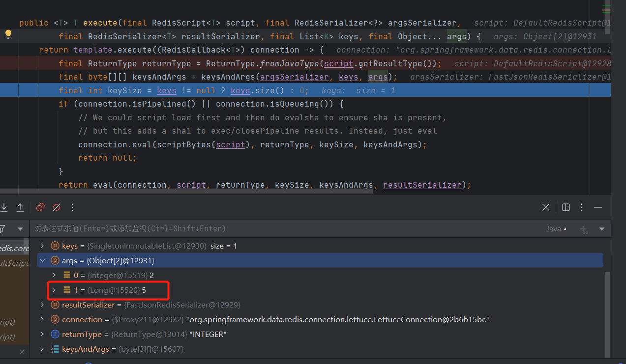This screenshot has width=626, height=364.
Task: Select the RedisScript tab on the left edge
Action: tap(12, 263)
